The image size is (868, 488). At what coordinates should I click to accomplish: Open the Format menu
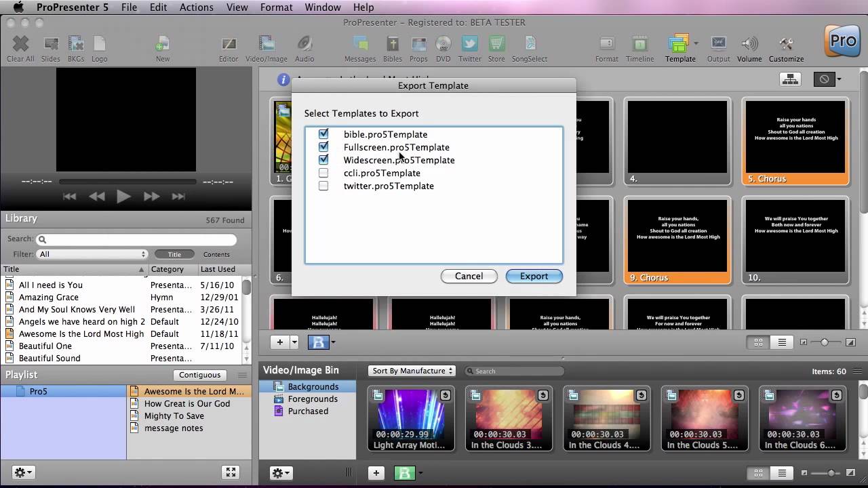pos(277,7)
